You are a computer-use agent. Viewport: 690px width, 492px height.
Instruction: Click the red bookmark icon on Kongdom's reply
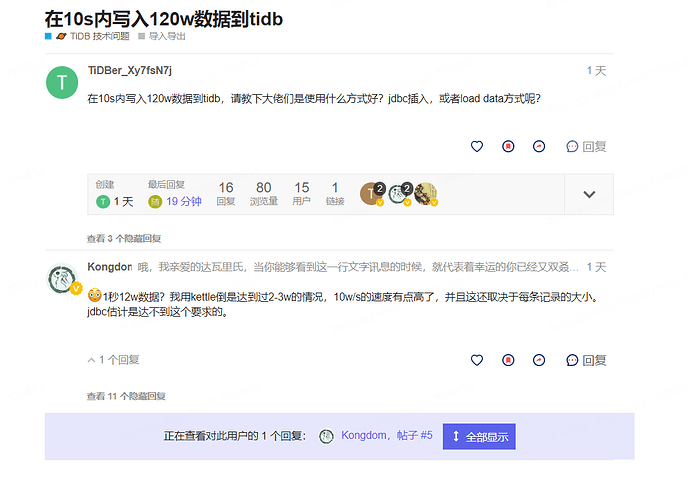tap(508, 360)
